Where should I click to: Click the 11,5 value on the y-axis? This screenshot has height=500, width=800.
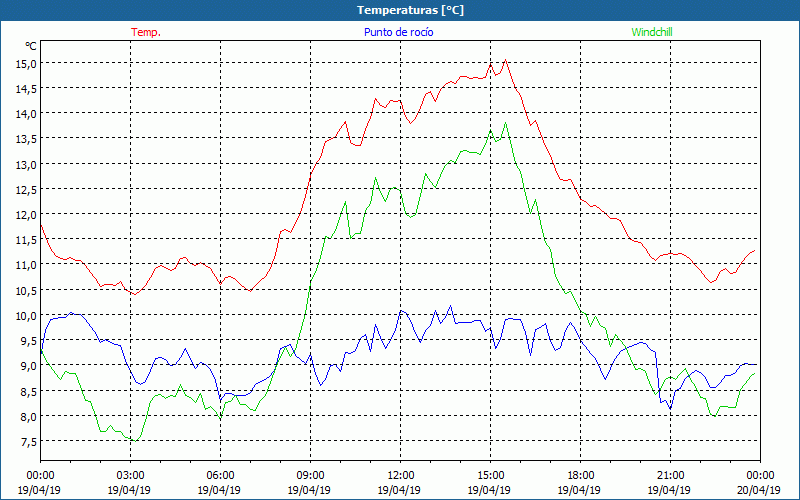coord(27,240)
